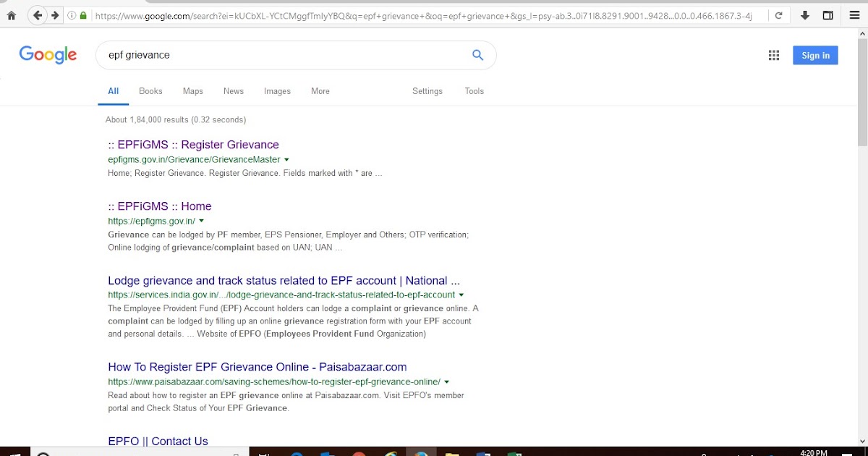Image resolution: width=868 pixels, height=456 pixels.
Task: Open 'How To Register EPF Grievance Online' result
Action: 258,367
